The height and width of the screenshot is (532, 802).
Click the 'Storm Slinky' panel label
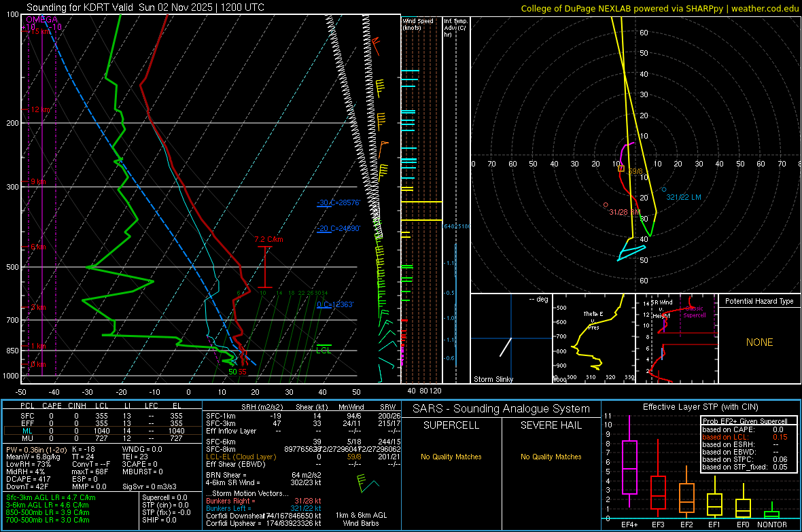(493, 379)
